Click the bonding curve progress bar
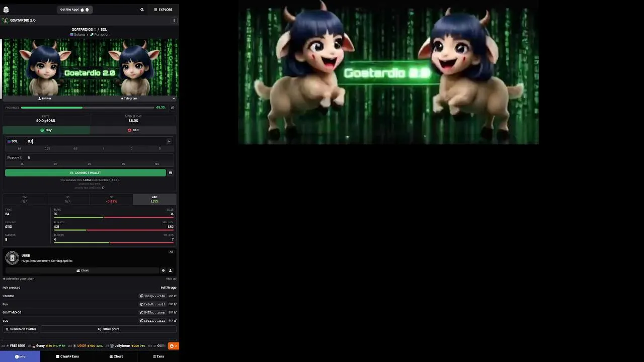Image resolution: width=644 pixels, height=362 pixels. (x=88, y=108)
